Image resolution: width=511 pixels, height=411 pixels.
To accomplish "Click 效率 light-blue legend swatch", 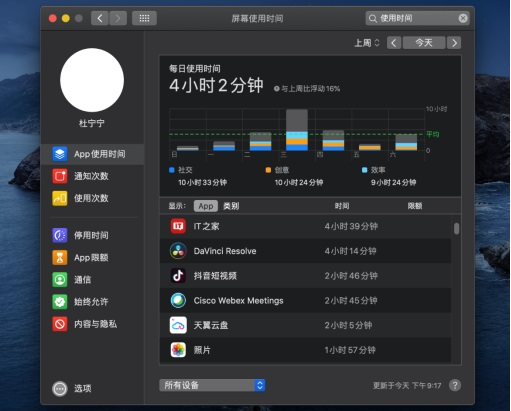I will (365, 170).
